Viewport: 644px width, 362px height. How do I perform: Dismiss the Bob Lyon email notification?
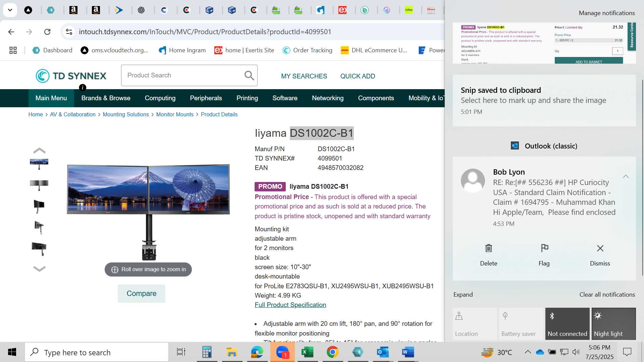click(600, 255)
